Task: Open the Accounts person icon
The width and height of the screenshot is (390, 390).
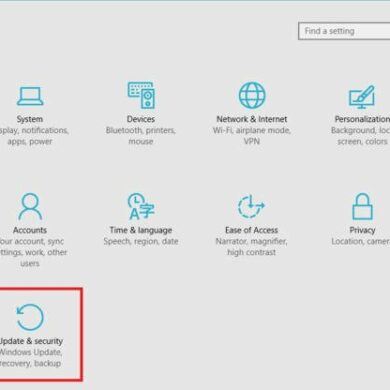Action: coord(30,206)
